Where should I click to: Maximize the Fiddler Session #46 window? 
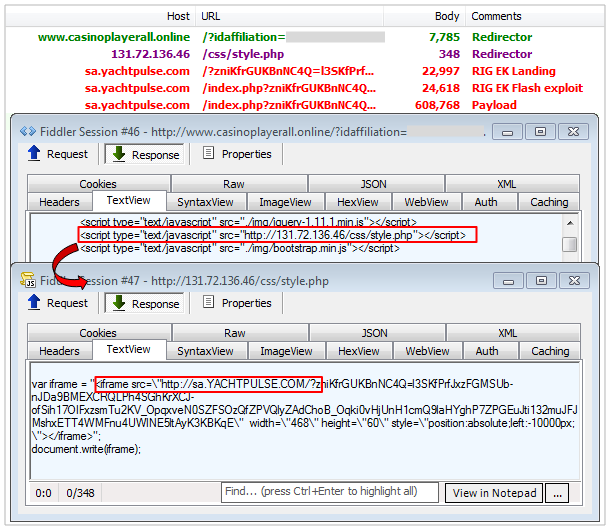tap(541, 132)
